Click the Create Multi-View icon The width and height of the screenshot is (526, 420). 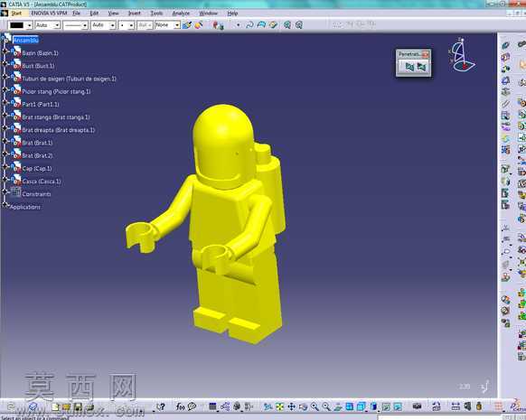pos(349,406)
